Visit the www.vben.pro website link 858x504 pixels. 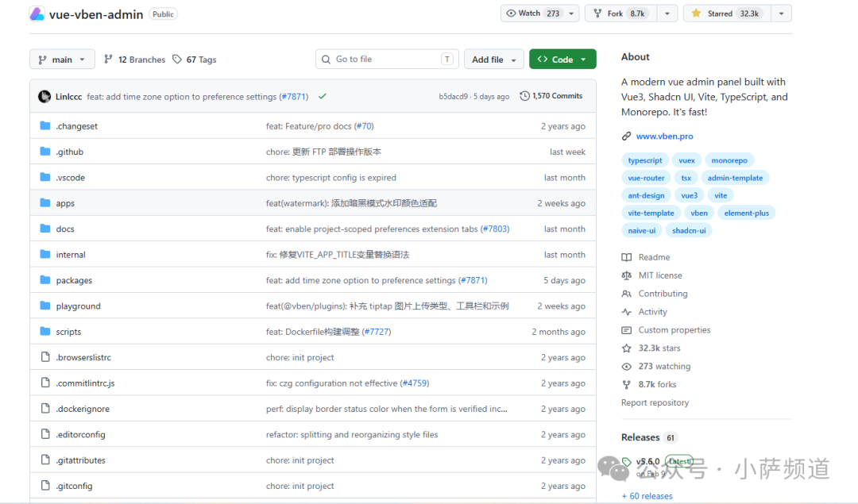664,136
